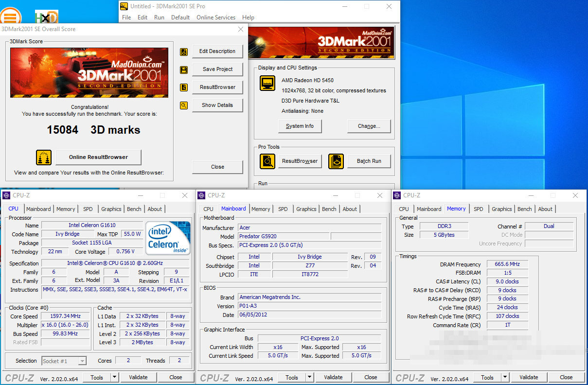
Task: Click the Intel Celeron inside logo
Action: coord(168,239)
